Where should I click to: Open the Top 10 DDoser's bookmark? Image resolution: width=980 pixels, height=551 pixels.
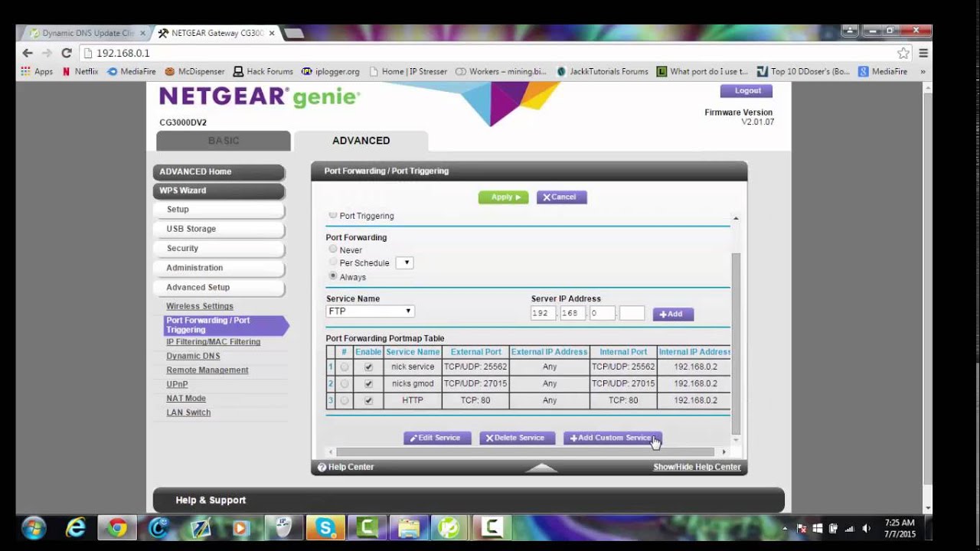pos(804,71)
